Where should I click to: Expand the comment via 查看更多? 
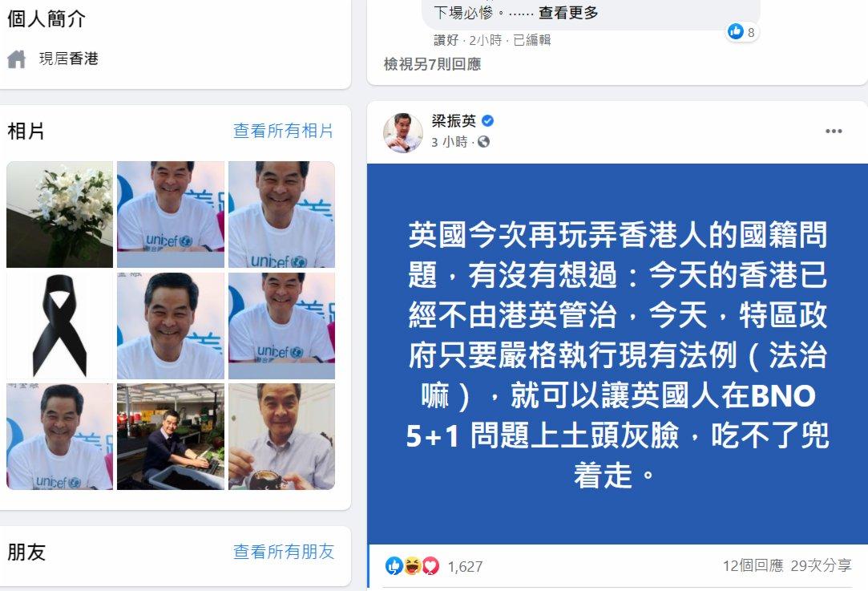coord(568,13)
